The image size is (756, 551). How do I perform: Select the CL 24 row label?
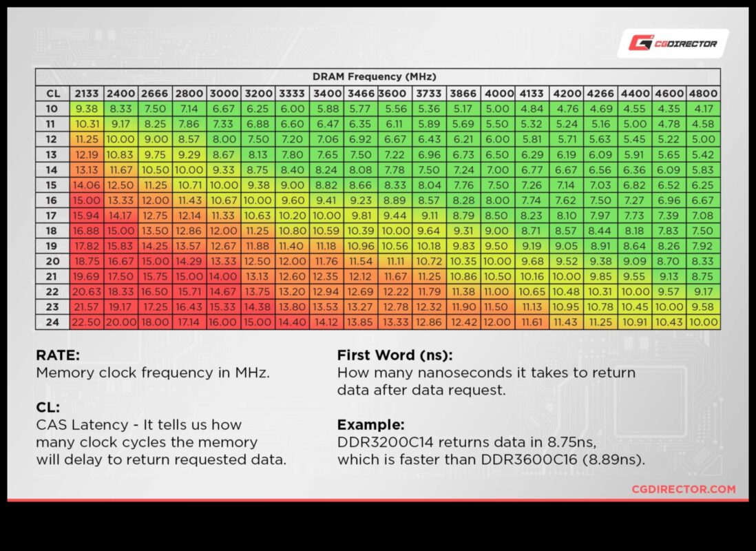coord(53,322)
